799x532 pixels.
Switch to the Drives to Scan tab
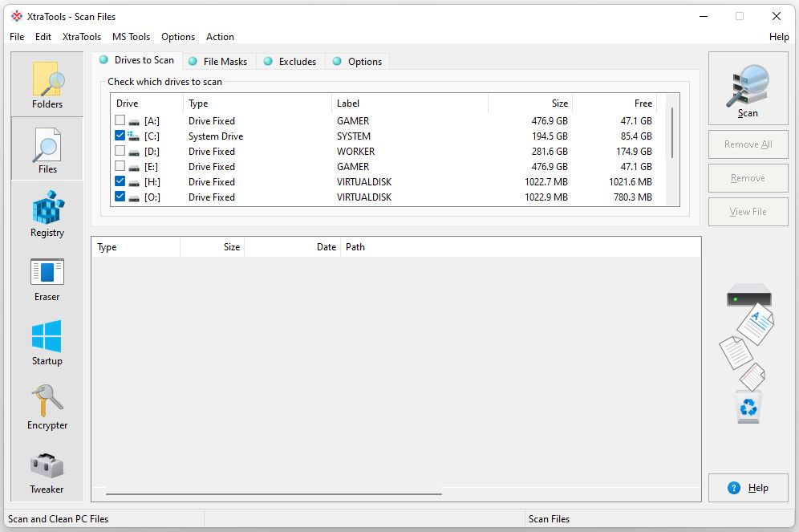coord(136,60)
